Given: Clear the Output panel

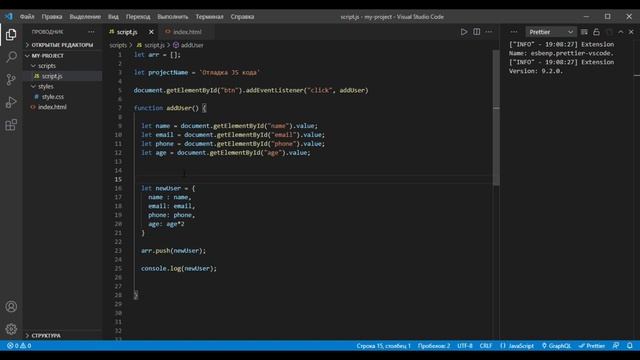Looking at the screenshot, I should (584, 32).
